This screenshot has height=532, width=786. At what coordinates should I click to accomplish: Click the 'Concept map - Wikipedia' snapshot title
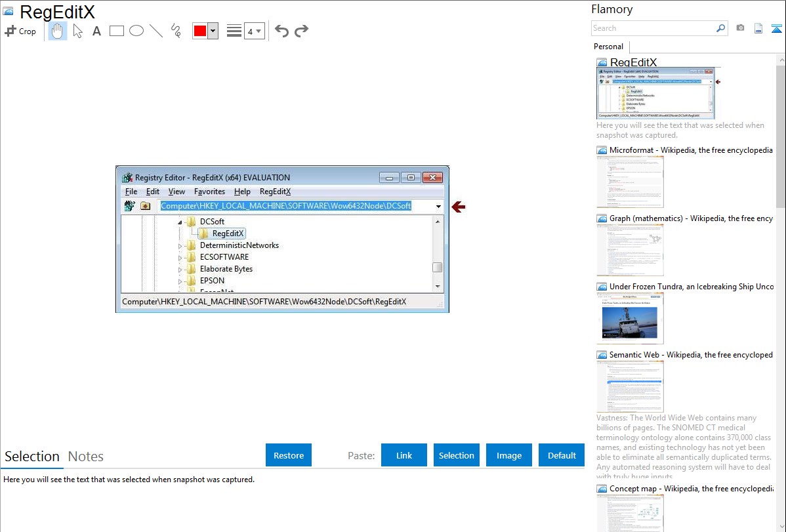point(691,488)
